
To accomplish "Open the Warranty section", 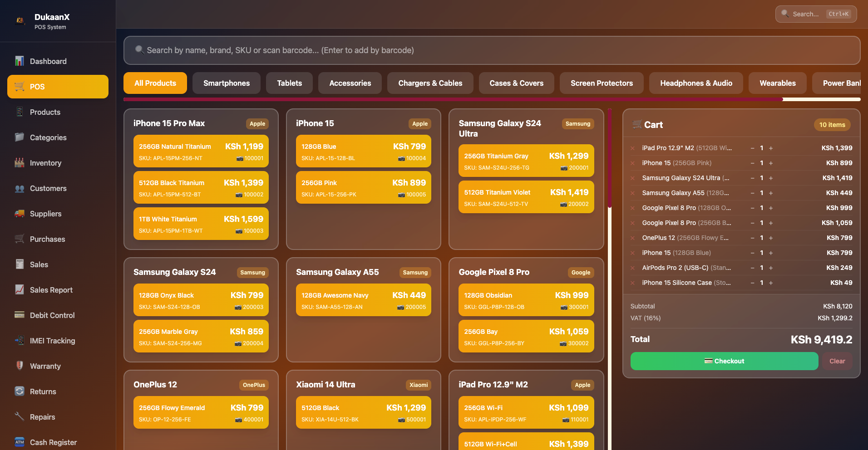I will (x=20, y=366).
